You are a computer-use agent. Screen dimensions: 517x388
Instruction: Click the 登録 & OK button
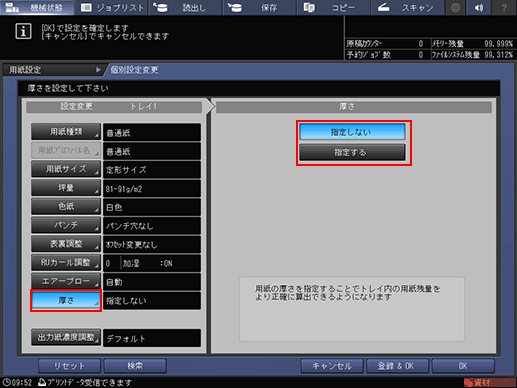pyautogui.click(x=397, y=366)
